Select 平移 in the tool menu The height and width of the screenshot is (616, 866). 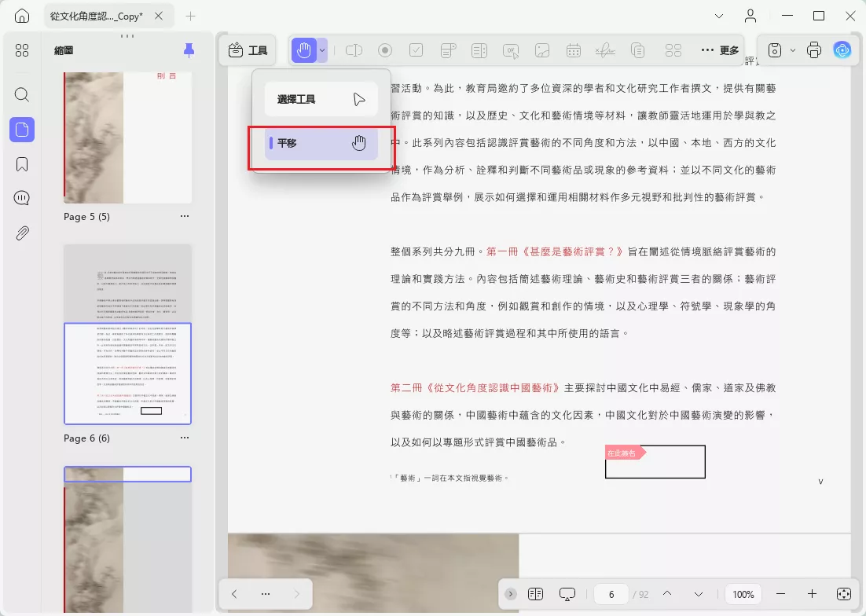pyautogui.click(x=321, y=144)
